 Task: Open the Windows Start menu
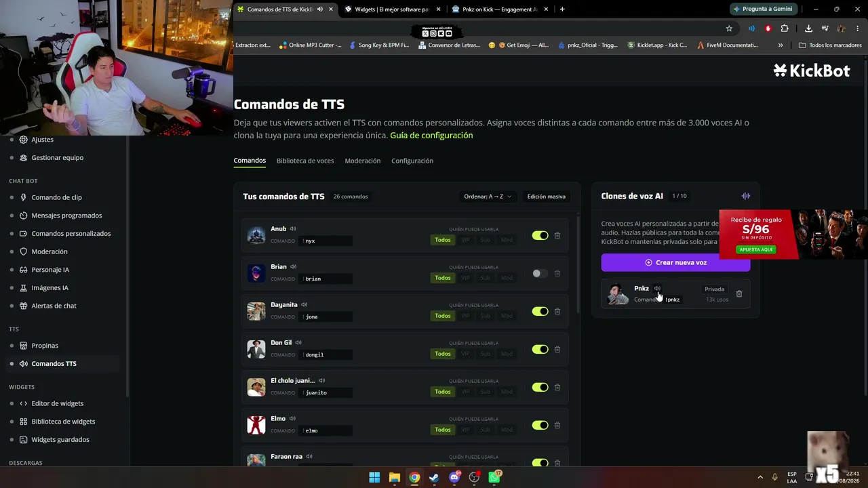[374, 477]
